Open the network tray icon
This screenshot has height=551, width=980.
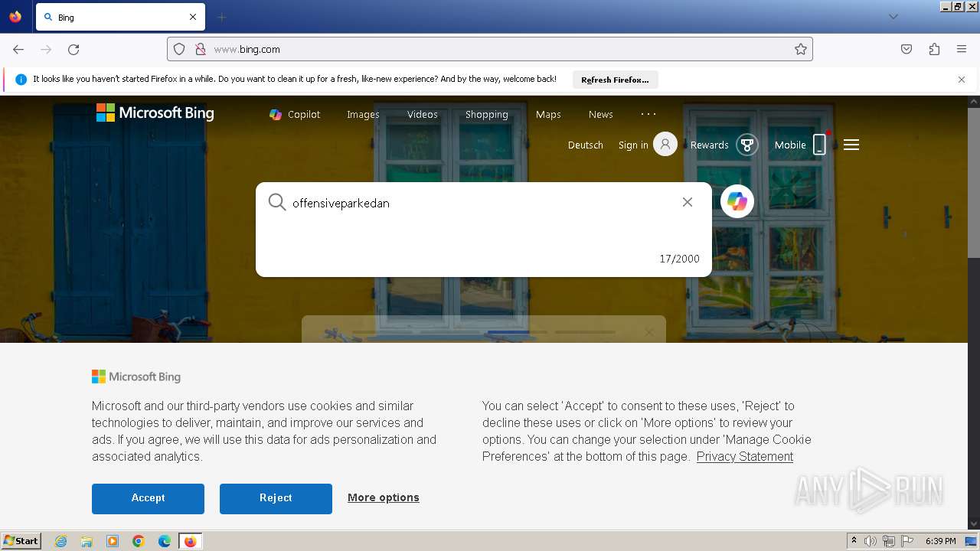(x=889, y=541)
